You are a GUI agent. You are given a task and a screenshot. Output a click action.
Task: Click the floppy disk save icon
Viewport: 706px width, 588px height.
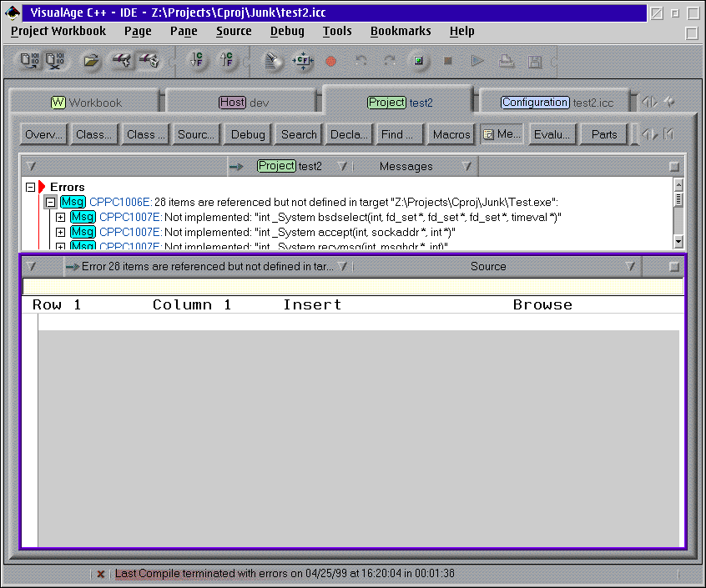(535, 61)
